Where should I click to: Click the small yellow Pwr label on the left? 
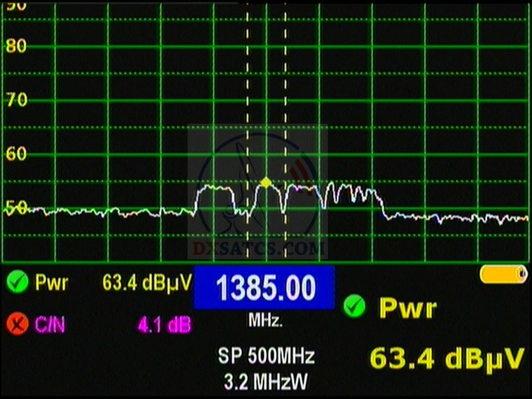(51, 283)
